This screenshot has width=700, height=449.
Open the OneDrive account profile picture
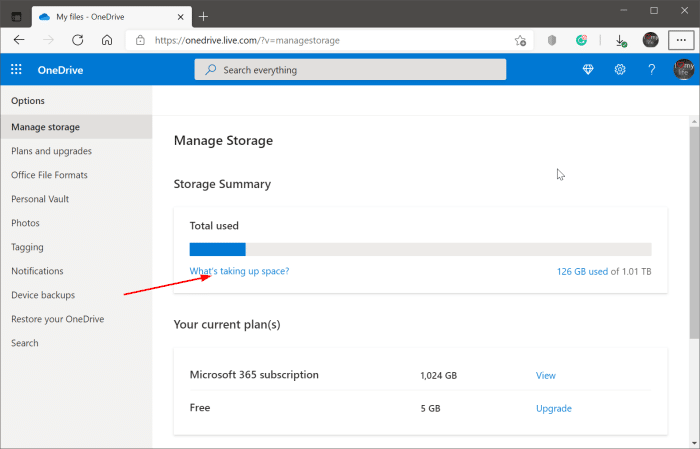coord(683,70)
